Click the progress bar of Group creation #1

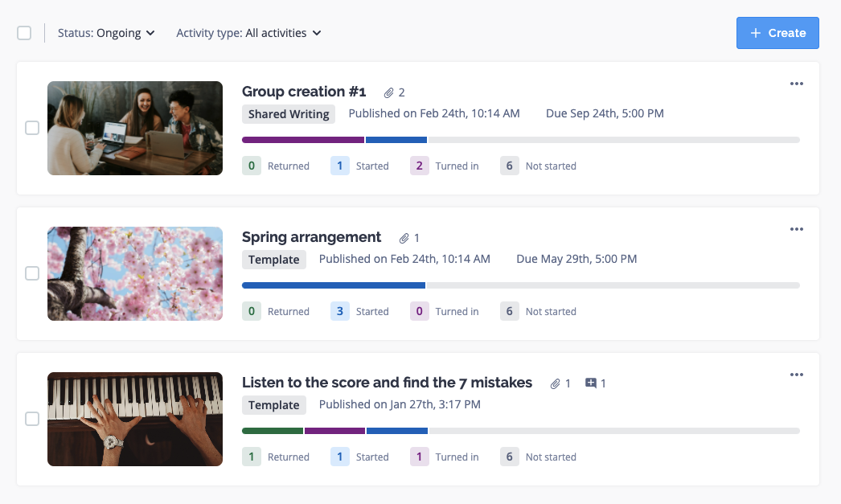521,140
